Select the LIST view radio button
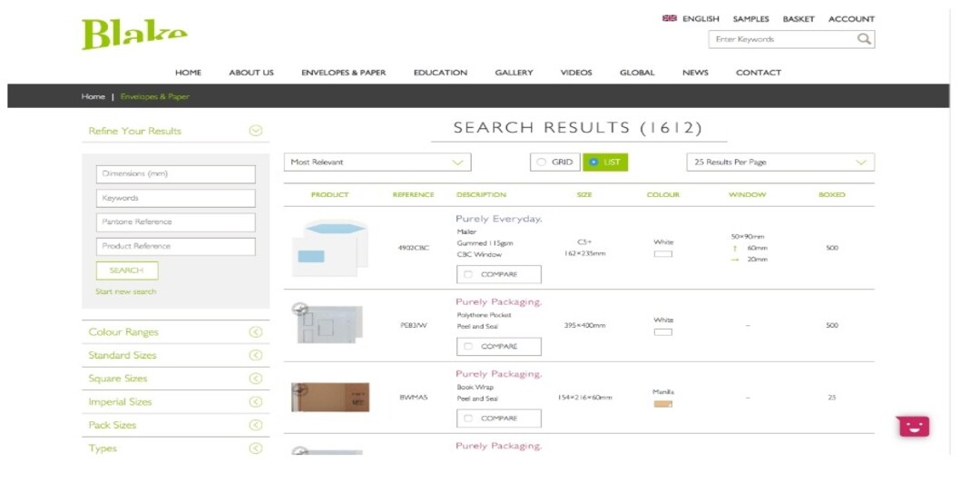The width and height of the screenshot is (980, 492). tap(593, 162)
